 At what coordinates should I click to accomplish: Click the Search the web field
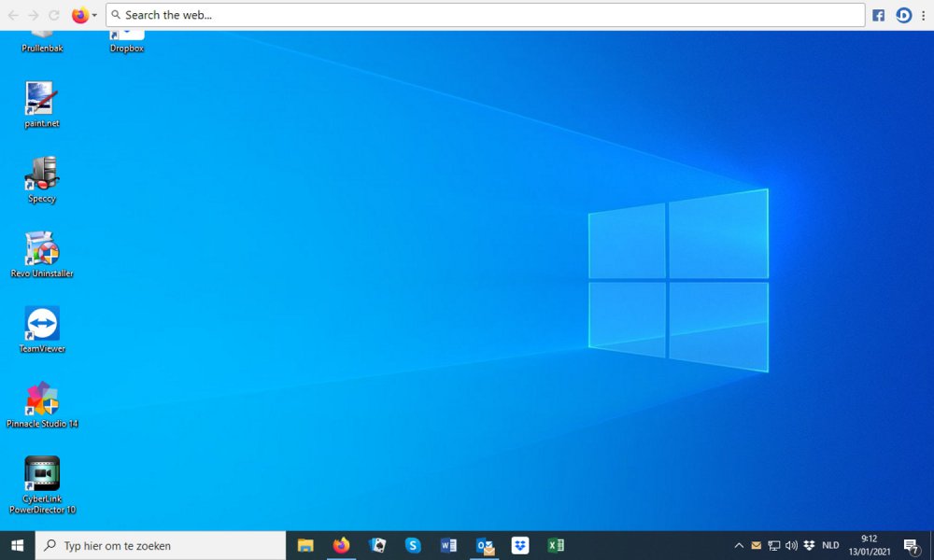486,15
